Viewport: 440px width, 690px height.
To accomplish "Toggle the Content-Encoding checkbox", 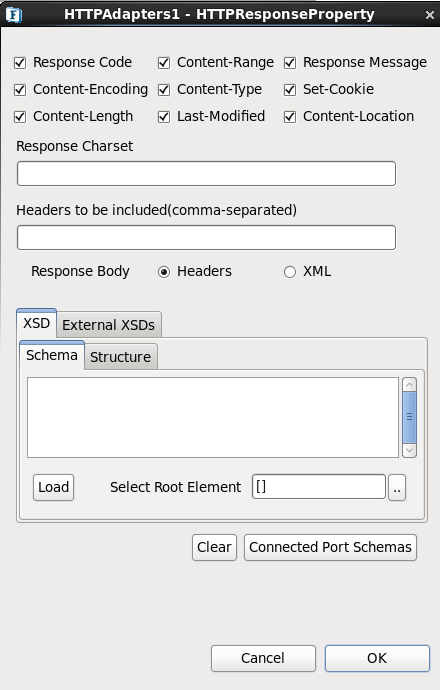I will point(20,90).
